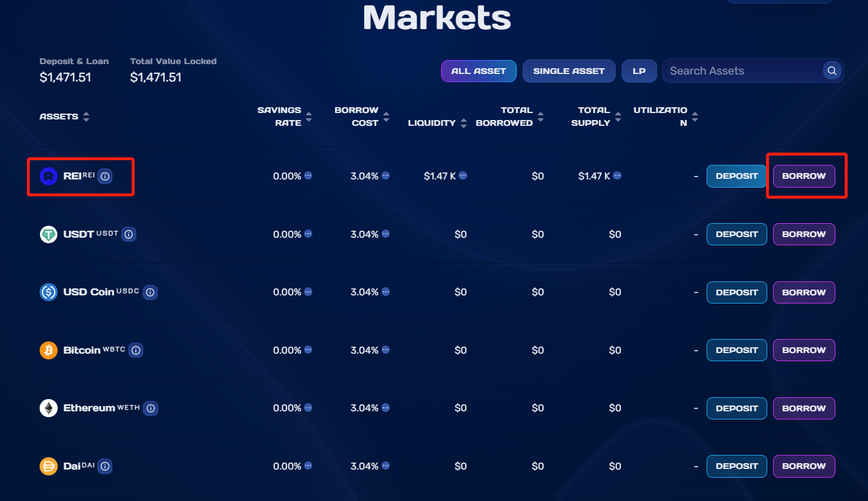Deposit into Bitcoin market
The image size is (868, 501).
click(x=737, y=350)
